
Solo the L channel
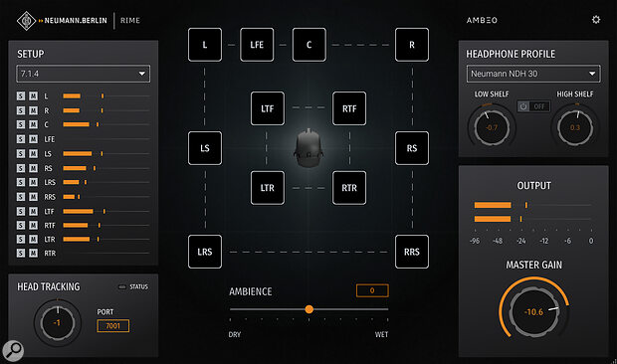tap(21, 95)
